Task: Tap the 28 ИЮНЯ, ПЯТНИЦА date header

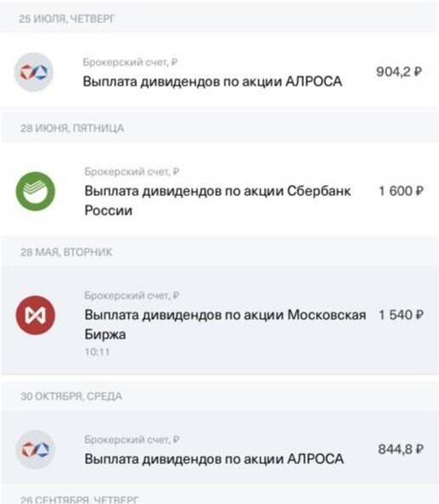Action: [72, 128]
